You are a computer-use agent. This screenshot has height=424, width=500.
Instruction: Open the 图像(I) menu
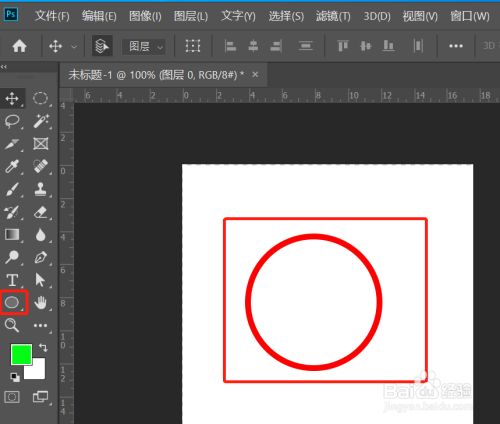pyautogui.click(x=145, y=16)
